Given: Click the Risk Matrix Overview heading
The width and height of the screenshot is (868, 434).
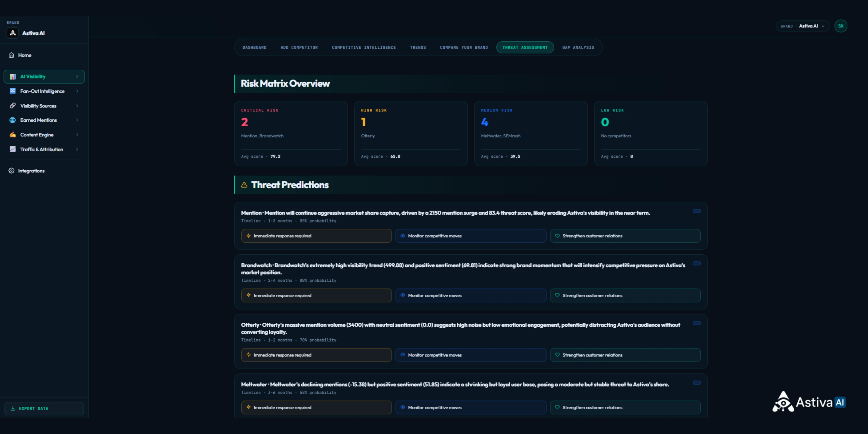Looking at the screenshot, I should click(285, 83).
